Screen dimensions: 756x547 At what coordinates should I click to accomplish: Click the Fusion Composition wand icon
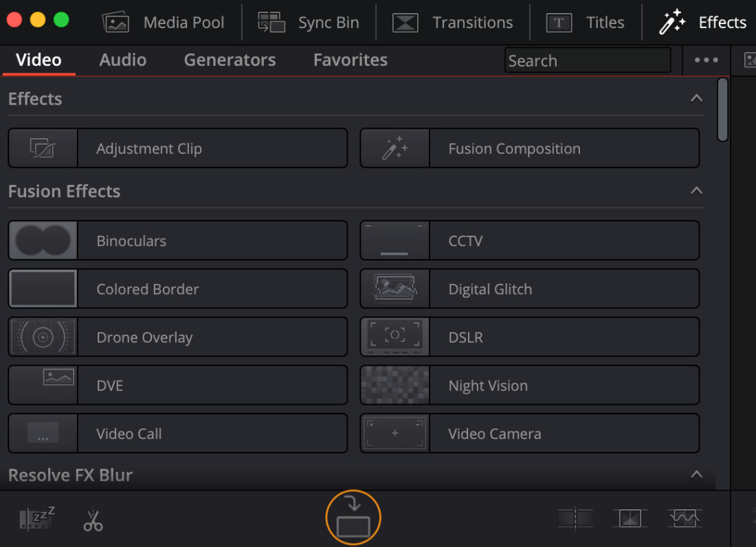[x=395, y=148]
